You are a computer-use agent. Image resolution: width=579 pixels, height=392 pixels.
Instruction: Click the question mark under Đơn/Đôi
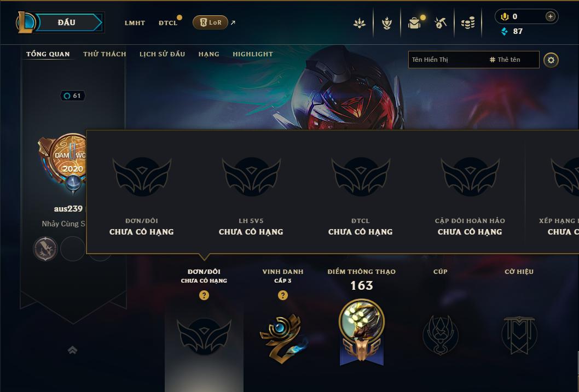(x=204, y=295)
